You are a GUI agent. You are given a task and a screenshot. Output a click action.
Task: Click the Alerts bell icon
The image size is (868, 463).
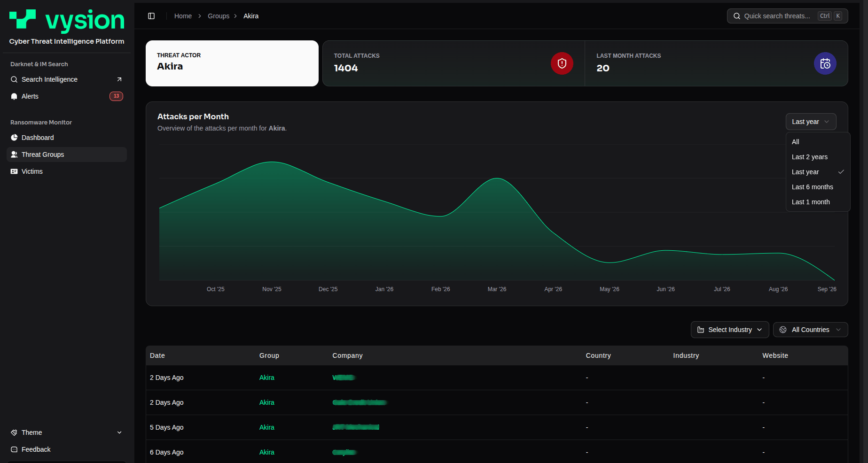point(14,96)
